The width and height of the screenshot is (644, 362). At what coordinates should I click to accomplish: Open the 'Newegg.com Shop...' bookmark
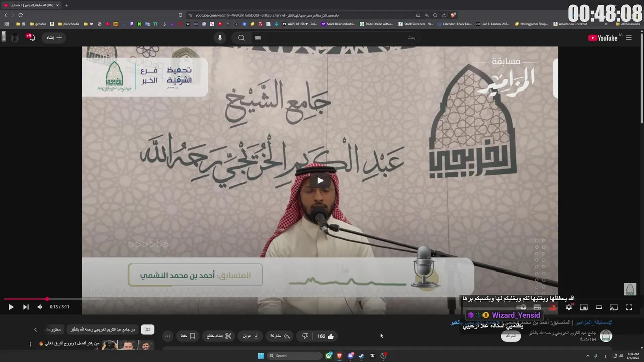pyautogui.click(x=531, y=24)
